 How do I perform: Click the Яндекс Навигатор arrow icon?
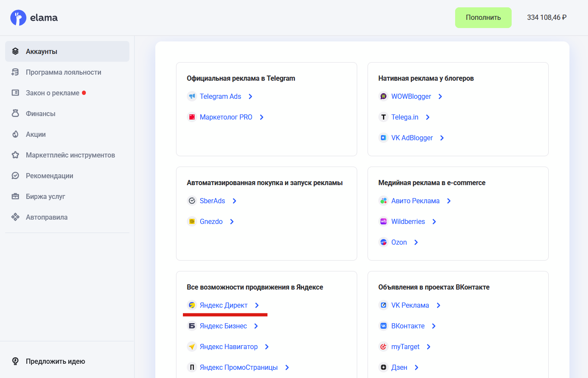(192, 346)
